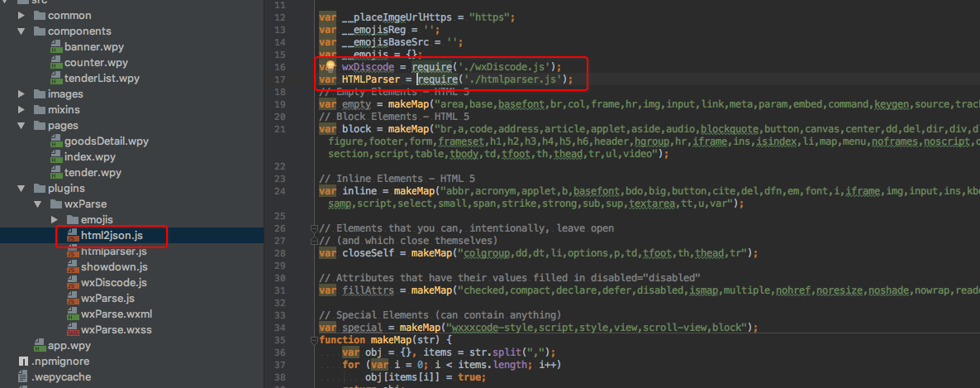
Task: Expand the common folder arrow
Action: pyautogui.click(x=21, y=16)
